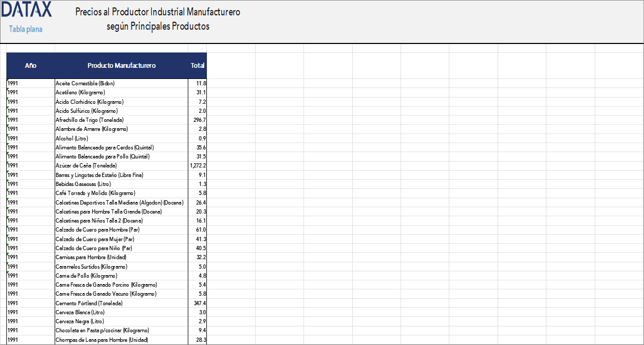Select the Total column header
Image resolution: width=644 pixels, height=345 pixels.
click(x=197, y=66)
